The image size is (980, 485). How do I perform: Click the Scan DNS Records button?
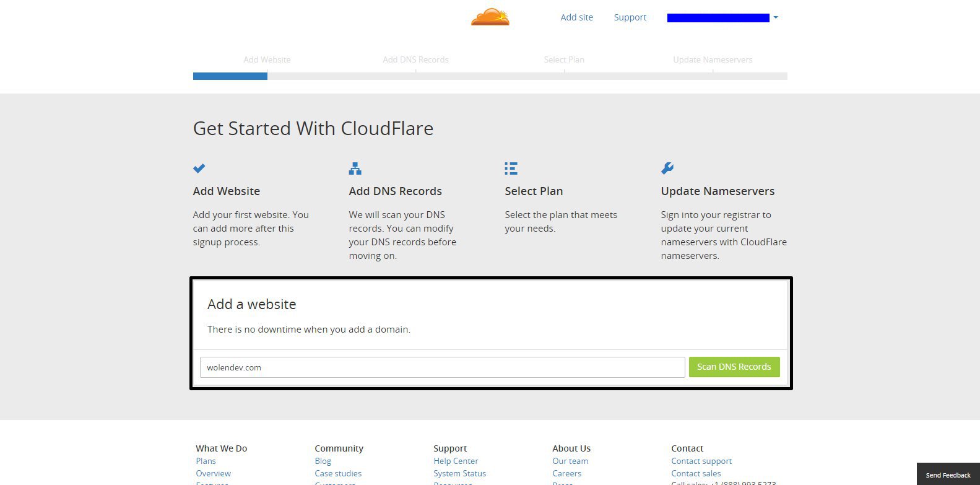734,367
